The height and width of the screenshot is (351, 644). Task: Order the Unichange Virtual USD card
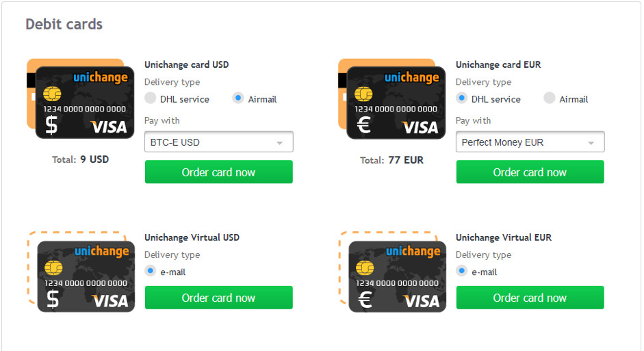(219, 298)
